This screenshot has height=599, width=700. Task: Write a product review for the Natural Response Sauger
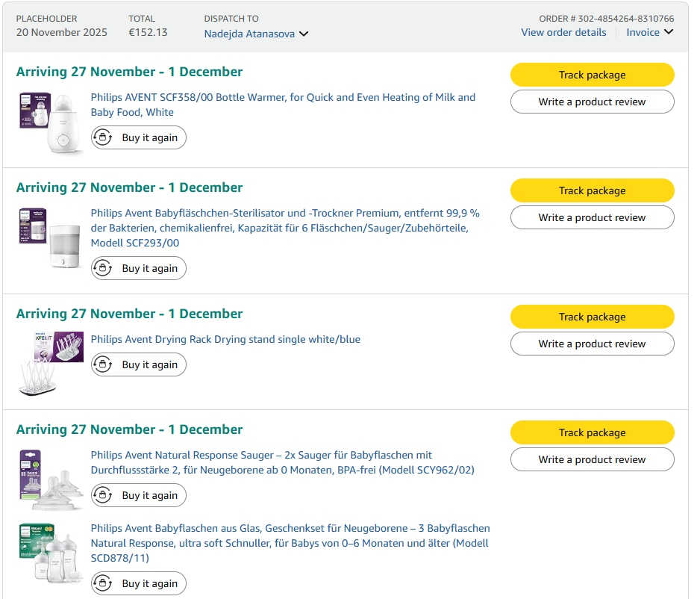[x=592, y=459]
